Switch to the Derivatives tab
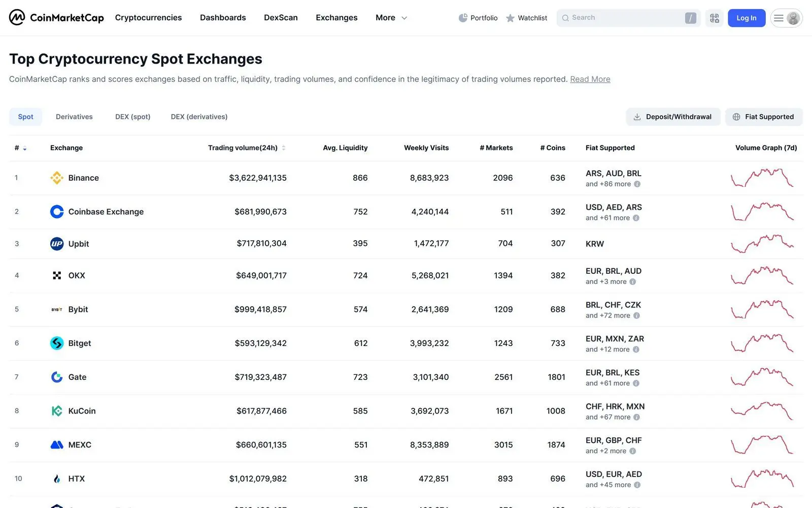This screenshot has height=508, width=812. point(74,117)
